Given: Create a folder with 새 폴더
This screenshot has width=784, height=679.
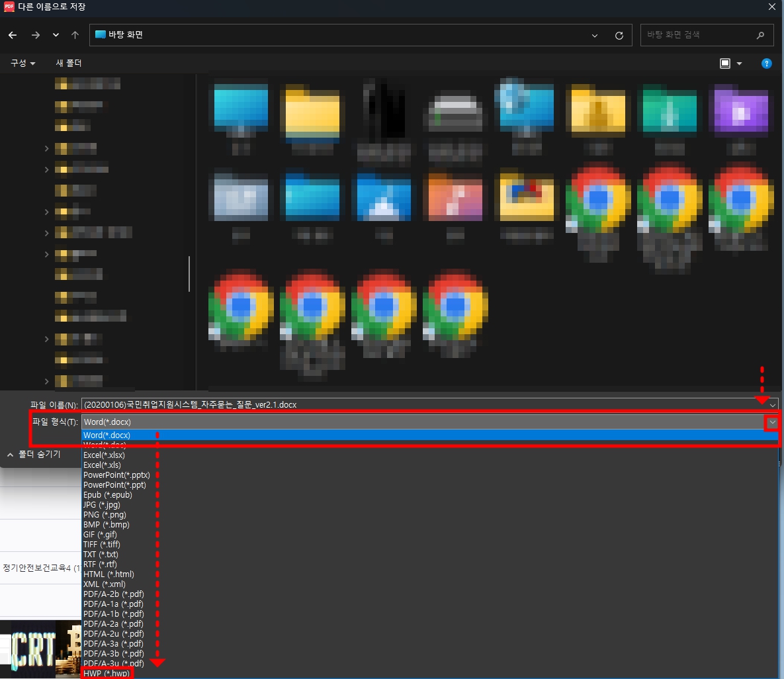Looking at the screenshot, I should tap(69, 63).
